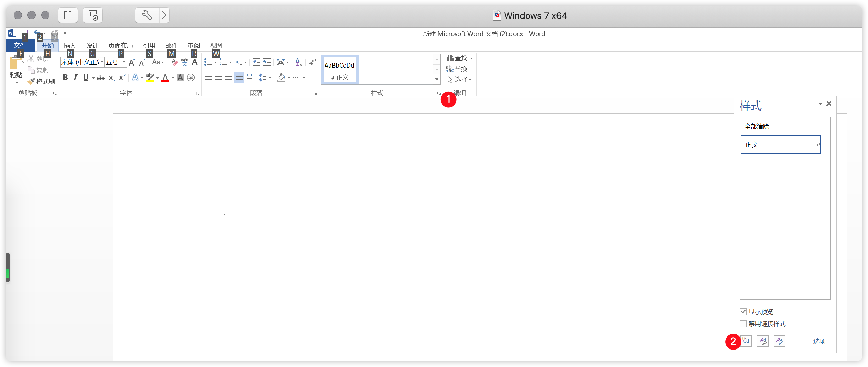The width and height of the screenshot is (868, 367).
Task: Open the 文件 File tab
Action: tap(20, 46)
